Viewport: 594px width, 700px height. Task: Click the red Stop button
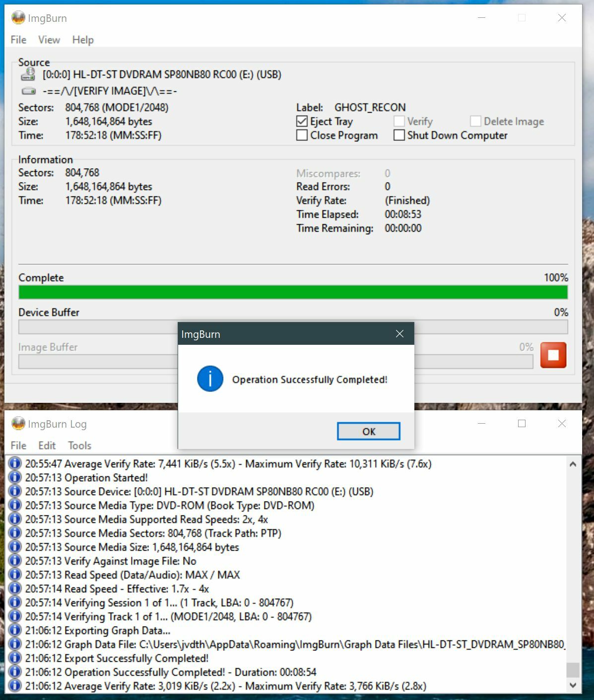553,355
